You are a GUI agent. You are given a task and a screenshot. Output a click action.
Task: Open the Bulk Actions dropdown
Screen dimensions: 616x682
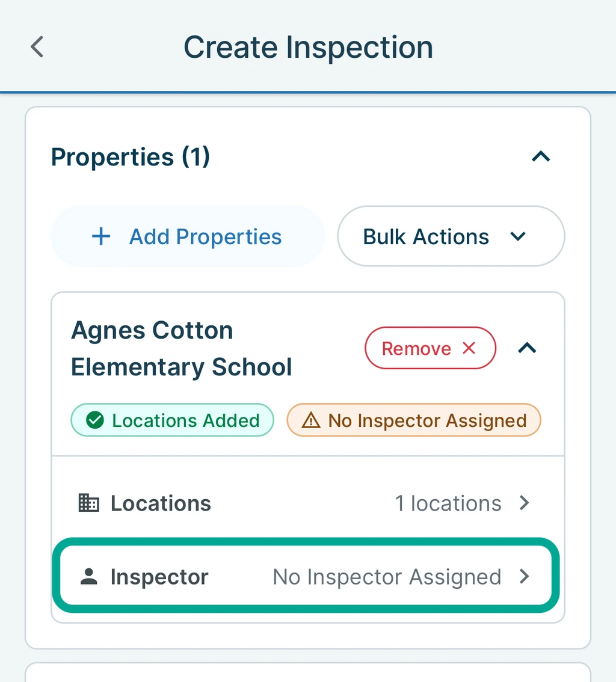451,236
